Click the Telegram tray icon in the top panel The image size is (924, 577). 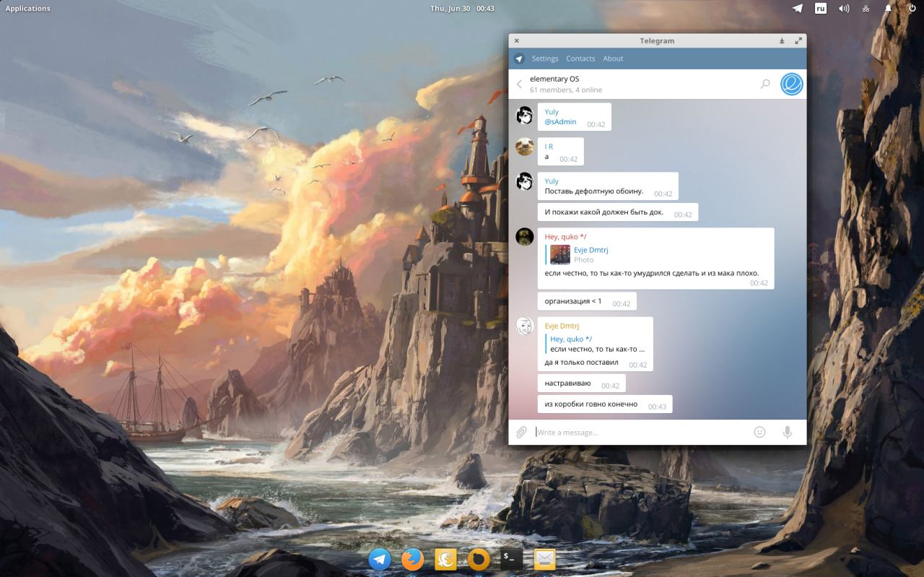(798, 9)
